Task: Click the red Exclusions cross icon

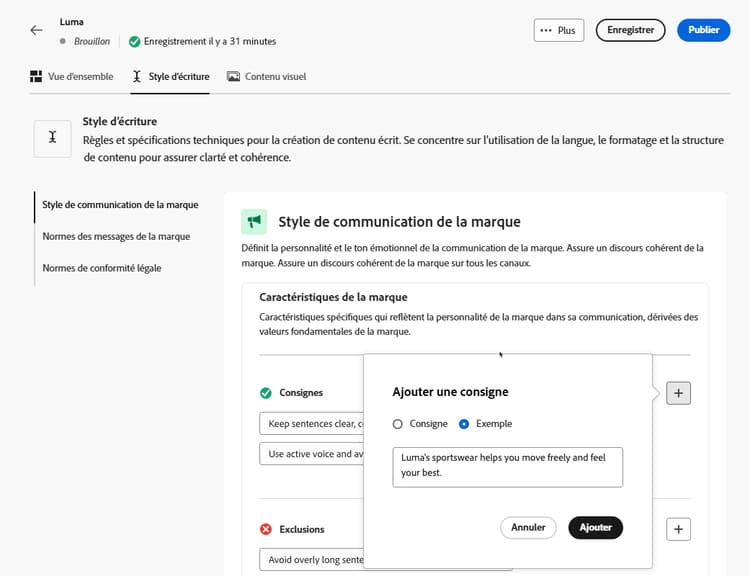Action: coord(266,529)
